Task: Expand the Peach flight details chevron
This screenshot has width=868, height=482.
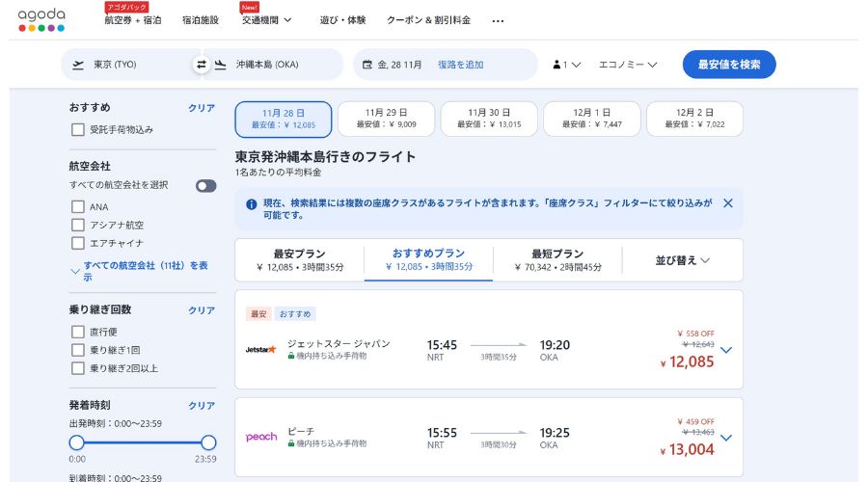Action: (726, 438)
